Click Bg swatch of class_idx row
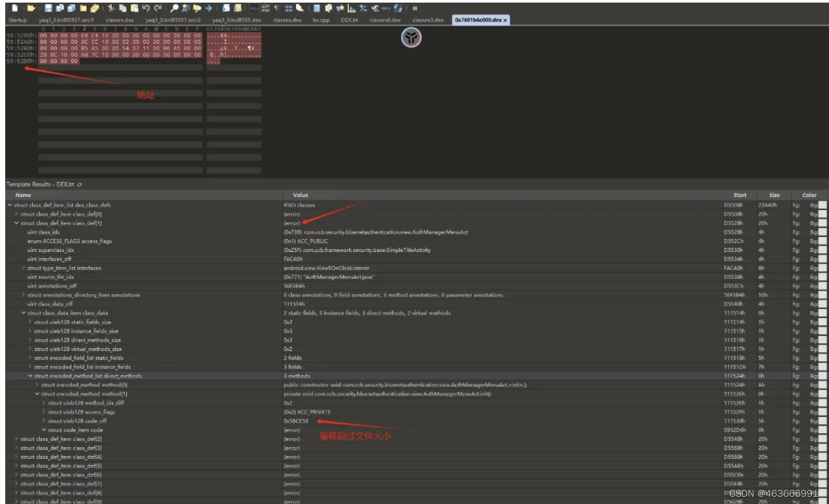Image resolution: width=829 pixels, height=504 pixels. pos(822,232)
